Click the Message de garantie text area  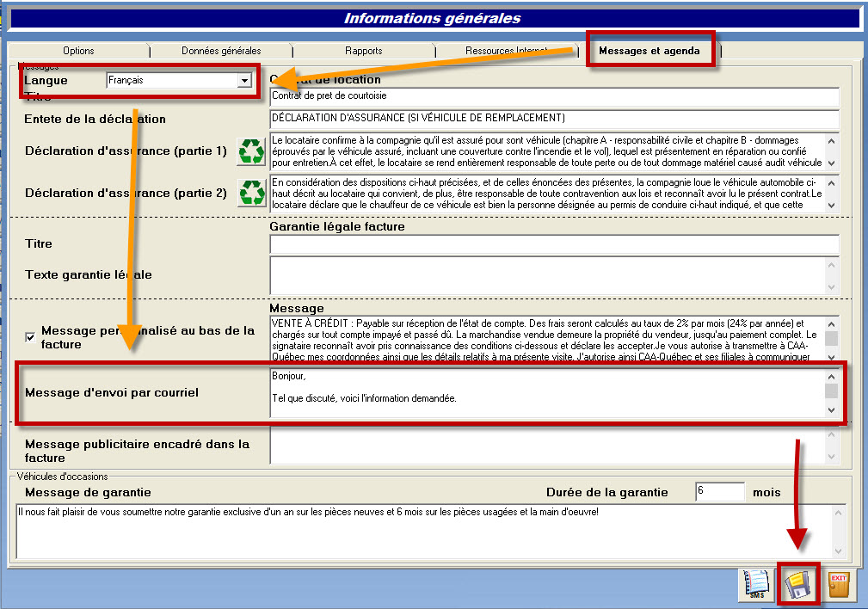tap(423, 531)
